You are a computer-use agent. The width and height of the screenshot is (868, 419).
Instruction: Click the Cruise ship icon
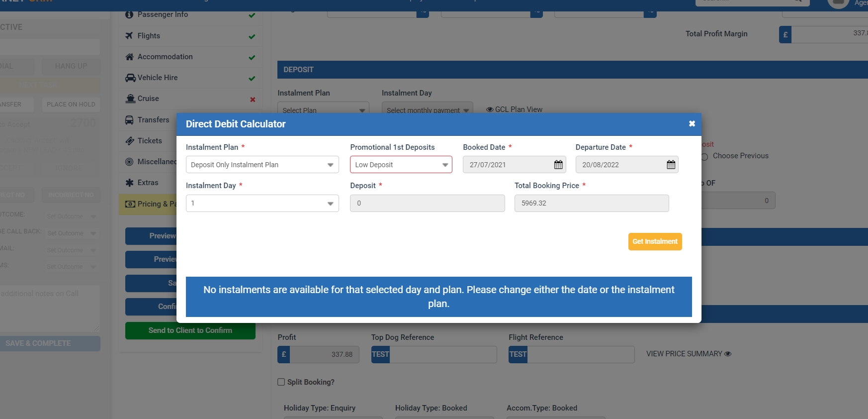(130, 99)
